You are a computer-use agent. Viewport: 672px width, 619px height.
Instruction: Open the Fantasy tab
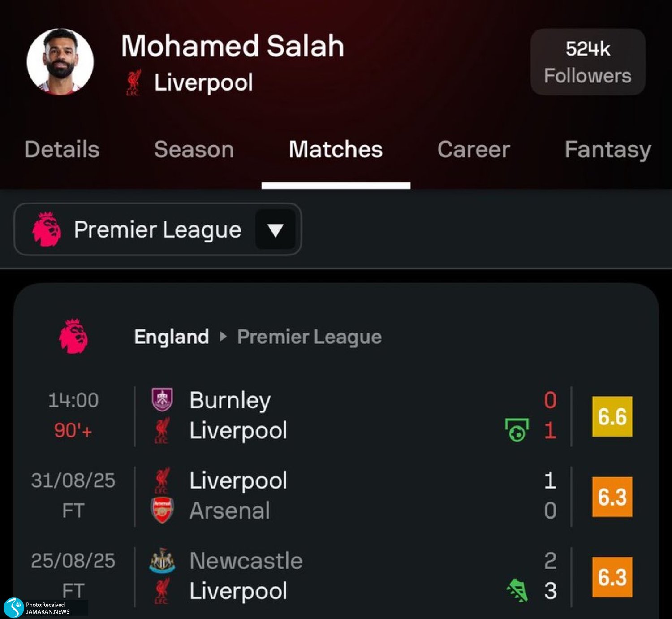pyautogui.click(x=607, y=149)
